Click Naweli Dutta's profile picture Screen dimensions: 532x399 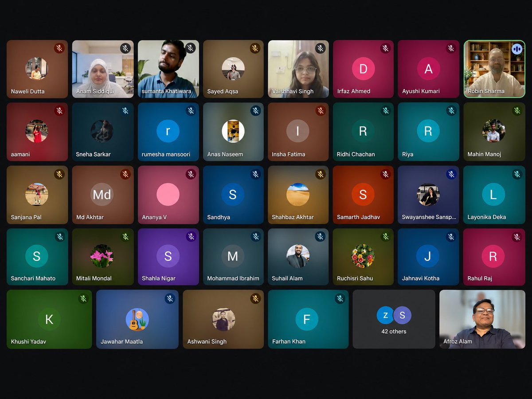coord(36,68)
